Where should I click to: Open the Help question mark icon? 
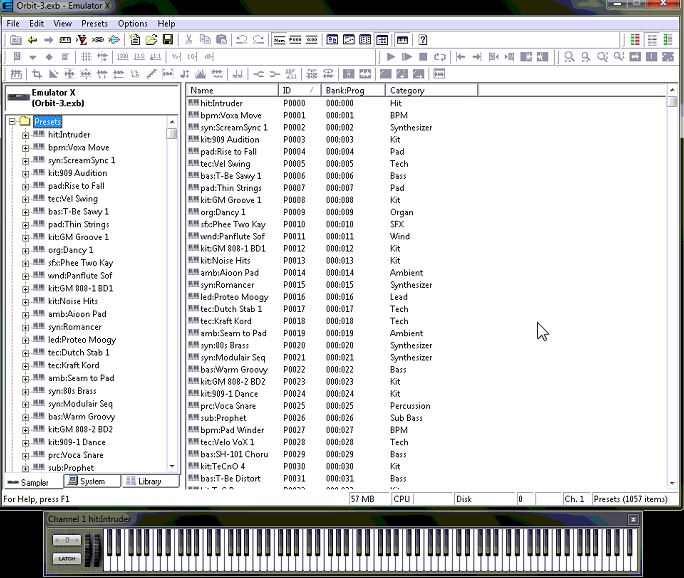tap(422, 40)
